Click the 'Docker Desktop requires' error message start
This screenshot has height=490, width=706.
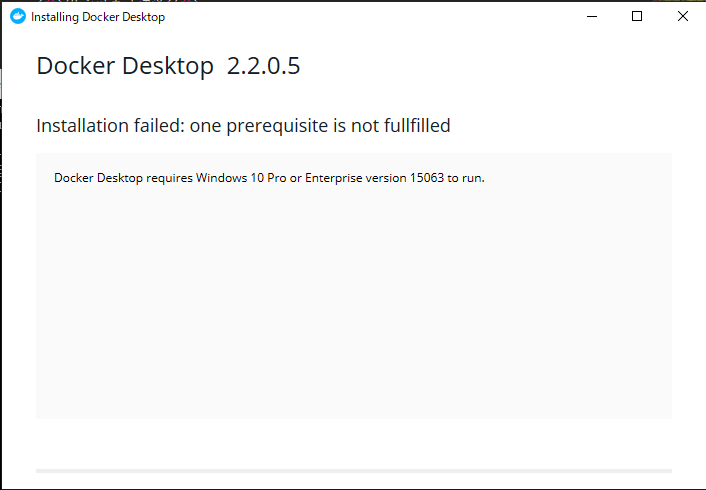[123, 178]
